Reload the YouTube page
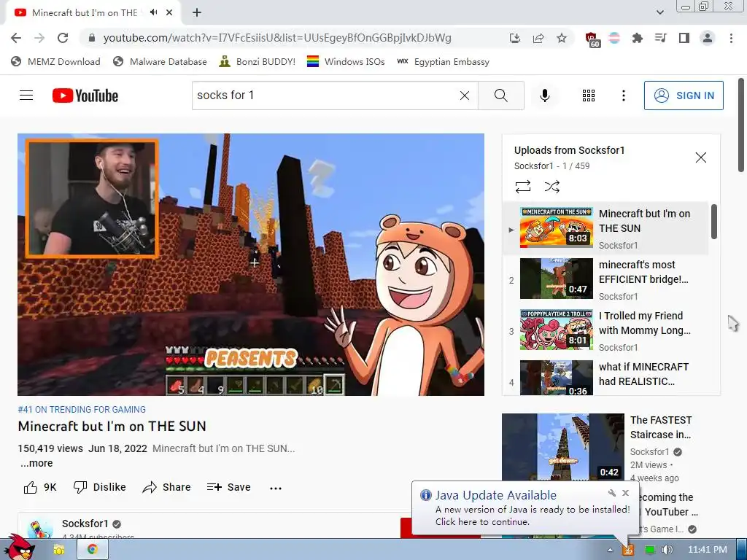 pos(63,38)
